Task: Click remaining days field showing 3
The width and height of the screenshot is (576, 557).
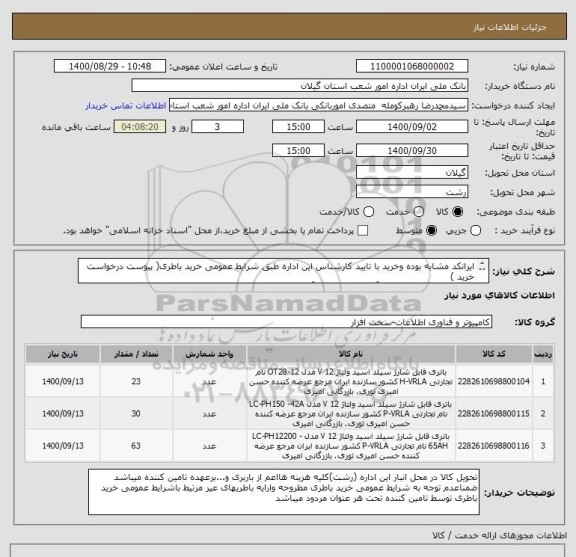Action: click(217, 127)
